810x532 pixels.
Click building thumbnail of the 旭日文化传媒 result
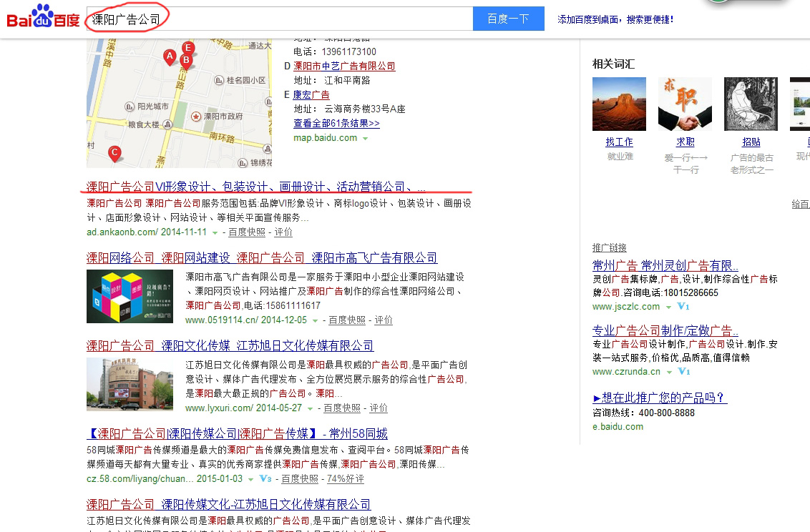coord(130,384)
